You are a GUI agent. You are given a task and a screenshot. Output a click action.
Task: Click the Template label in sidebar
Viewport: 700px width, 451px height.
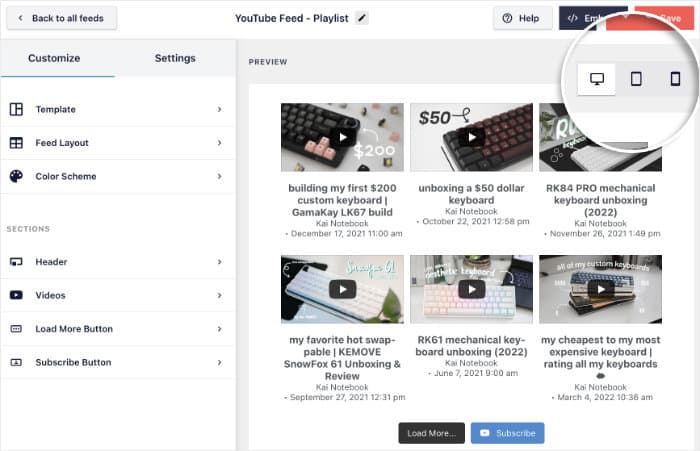(55, 109)
